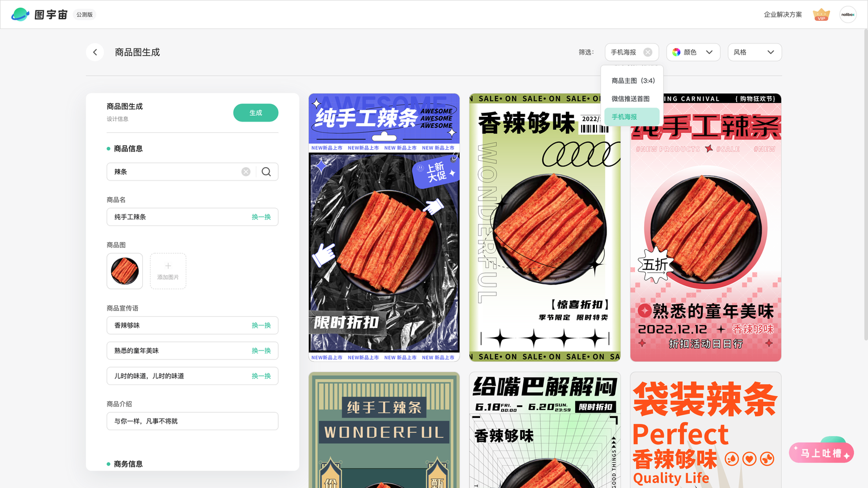Click 换一换 next to 儿时的味道
Viewport: 868px width, 488px height.
point(261,376)
